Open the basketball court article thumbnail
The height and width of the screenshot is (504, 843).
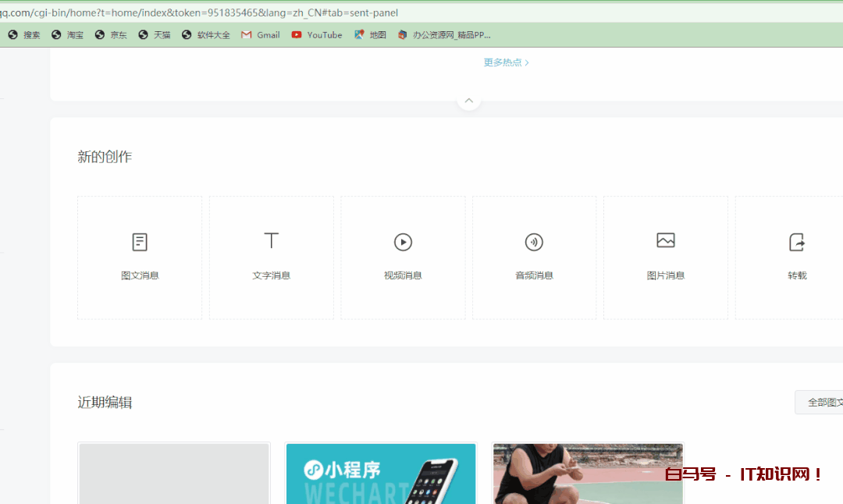588,474
